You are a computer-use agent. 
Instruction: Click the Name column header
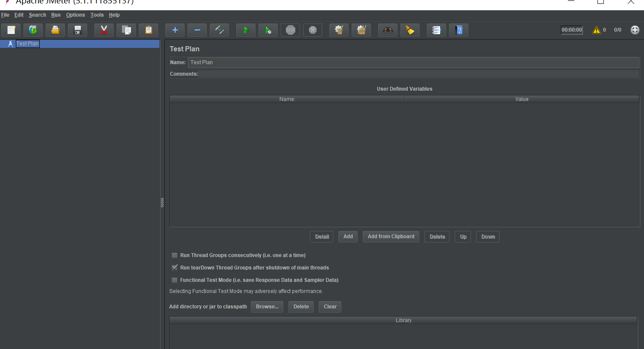tap(287, 99)
